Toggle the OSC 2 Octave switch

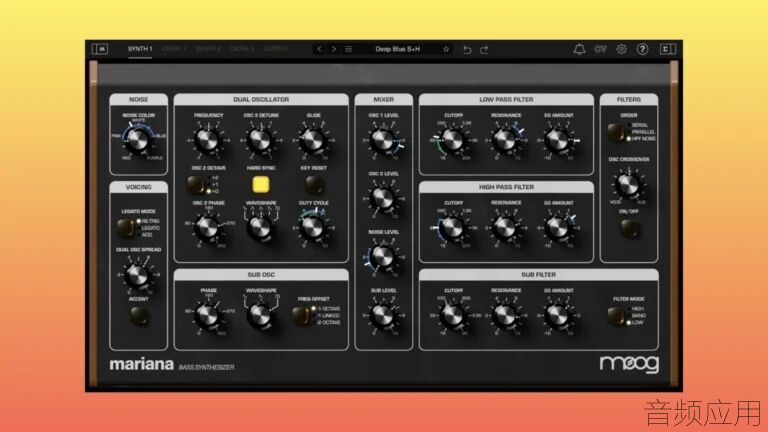197,185
